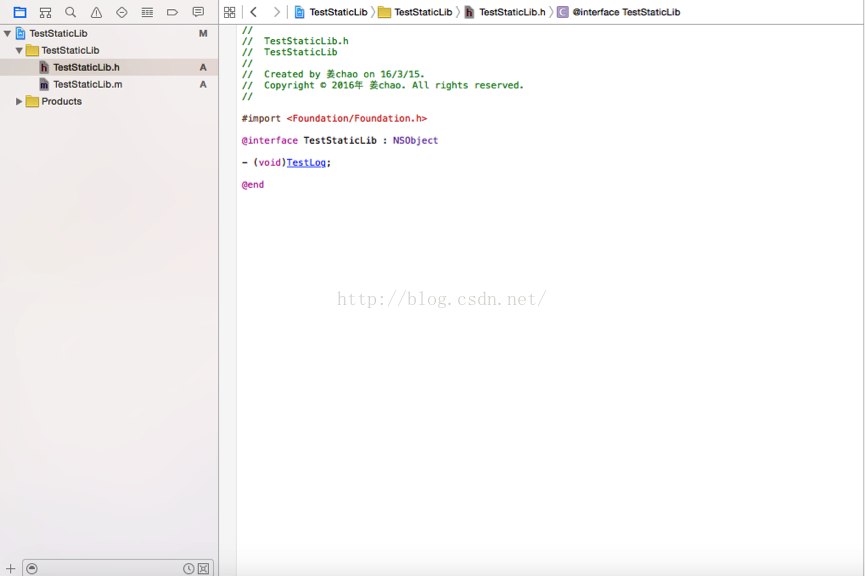Viewport: 865px width, 577px height.
Task: Toggle recent files clock filter
Action: 189,569
